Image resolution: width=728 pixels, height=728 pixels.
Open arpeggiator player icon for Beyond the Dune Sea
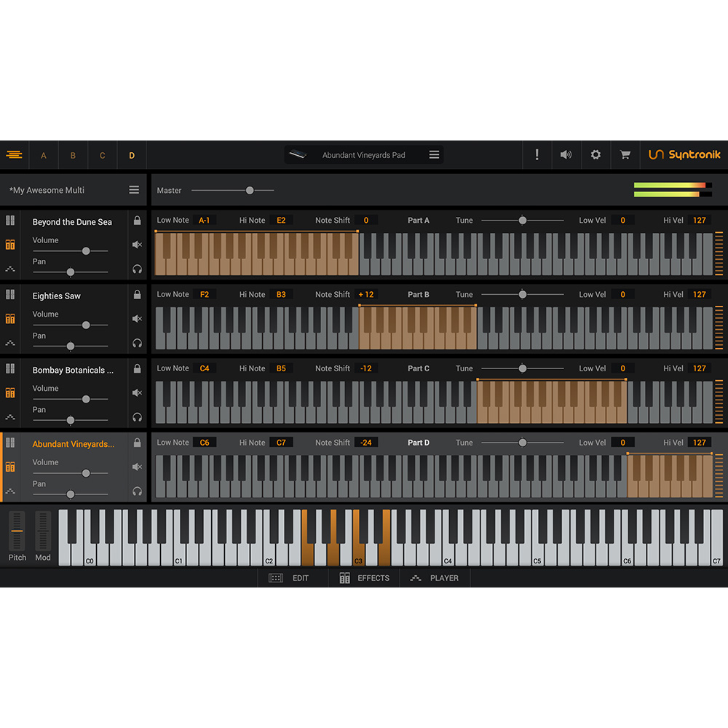click(10, 269)
